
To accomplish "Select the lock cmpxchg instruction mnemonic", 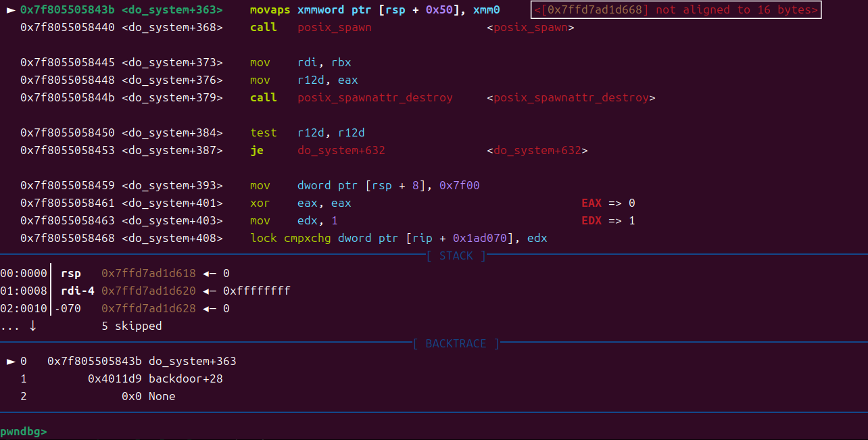I will (x=291, y=239).
